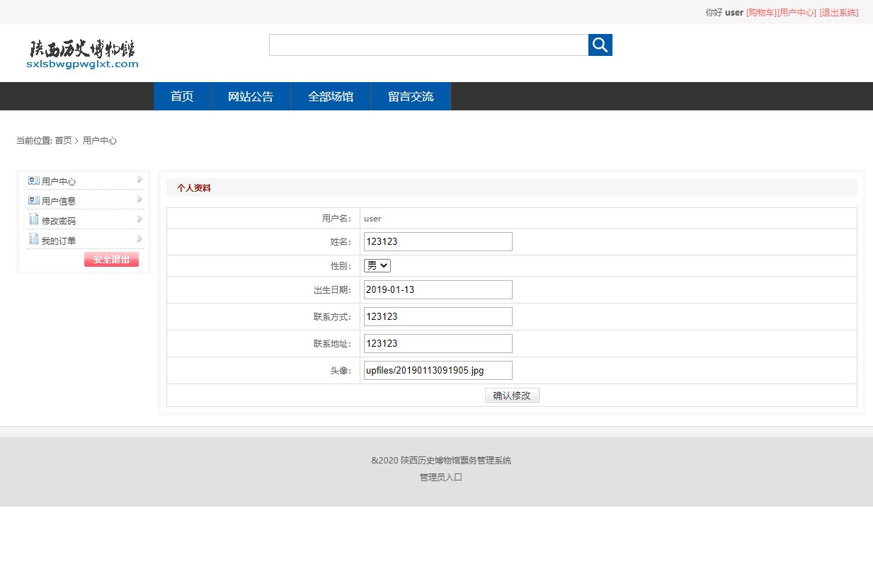
Task: Click the 用户中心 contact-card icon in sidebar
Action: 33,180
